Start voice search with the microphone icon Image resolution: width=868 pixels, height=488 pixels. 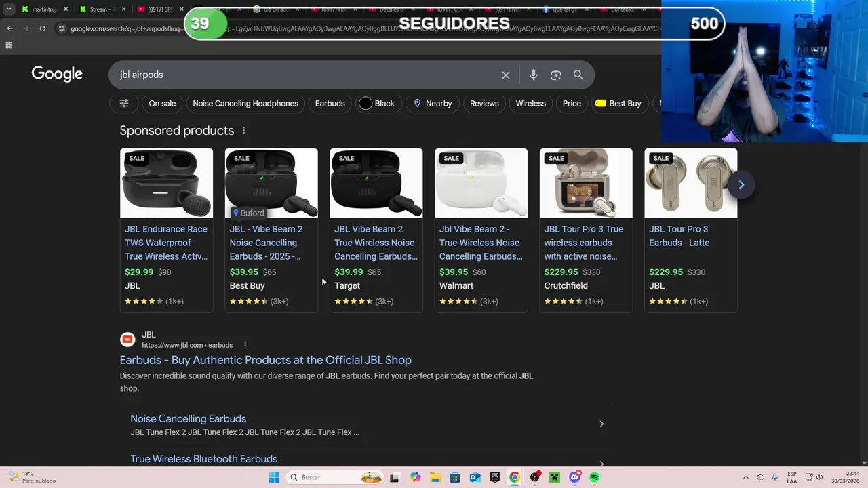point(533,75)
